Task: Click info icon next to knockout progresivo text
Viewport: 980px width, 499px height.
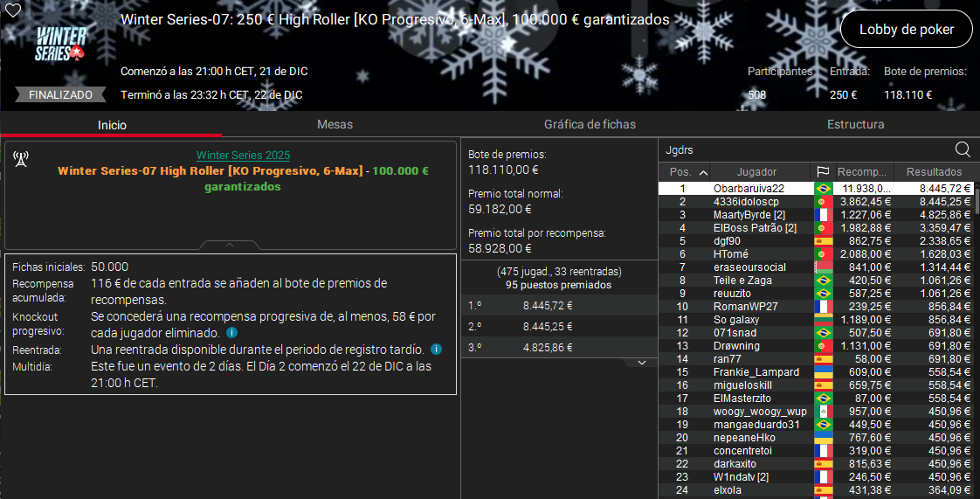Action: pyautogui.click(x=231, y=333)
